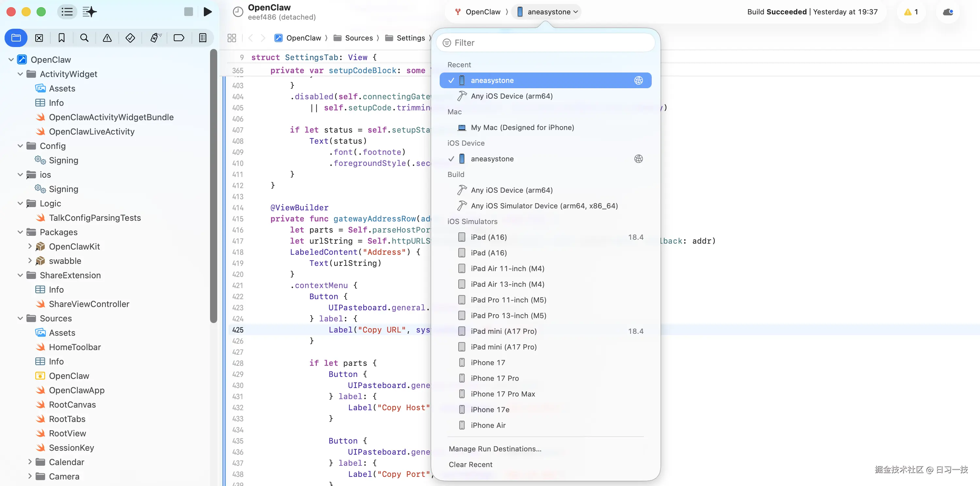980x486 pixels.
Task: Open TalkConfigParsingTests file
Action: click(x=88, y=218)
